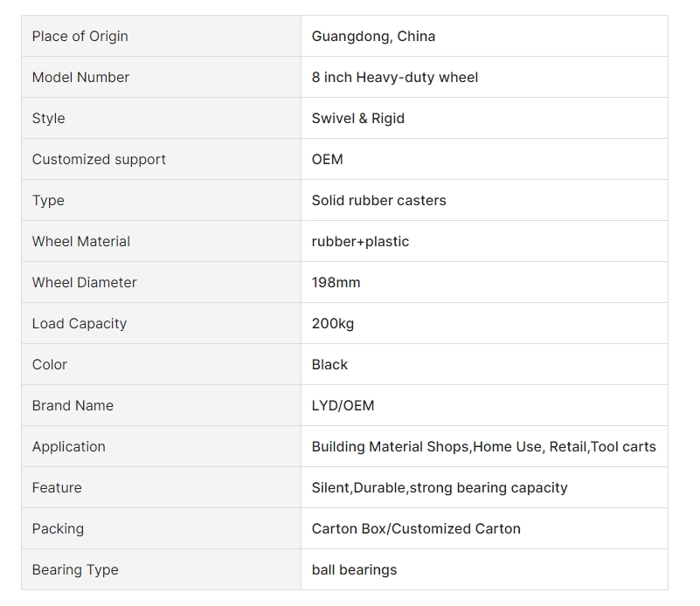The width and height of the screenshot is (700, 606).
Task: Select the 8 inch Heavy-duty wheel text
Action: coord(395,77)
